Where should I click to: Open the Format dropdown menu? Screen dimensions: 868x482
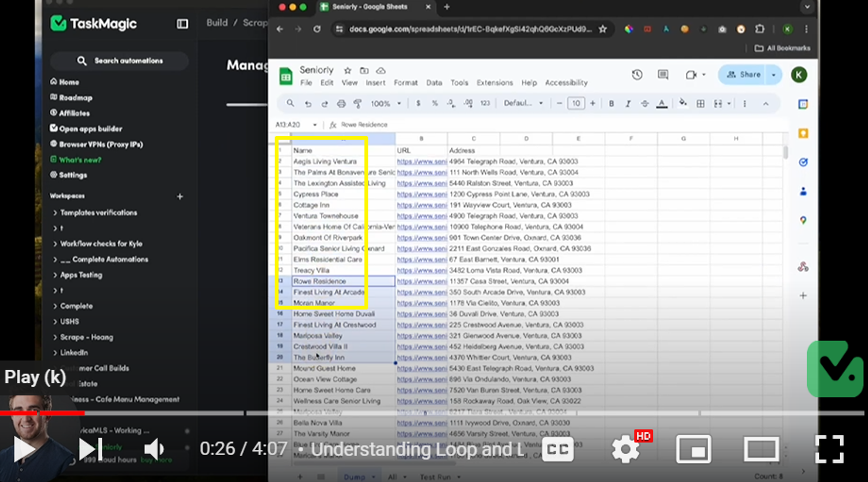click(x=406, y=82)
